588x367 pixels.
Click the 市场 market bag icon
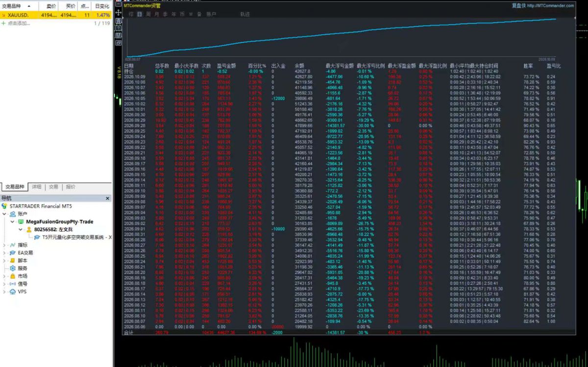(13, 276)
